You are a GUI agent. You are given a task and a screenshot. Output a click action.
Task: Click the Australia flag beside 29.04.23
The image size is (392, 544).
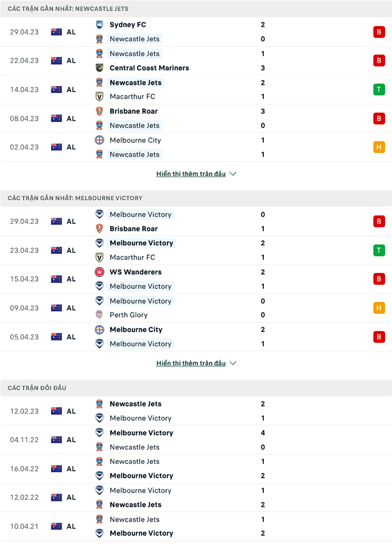coord(56,31)
